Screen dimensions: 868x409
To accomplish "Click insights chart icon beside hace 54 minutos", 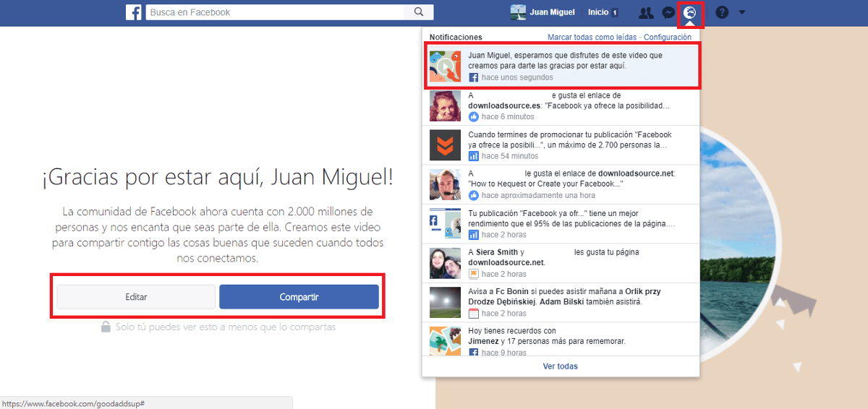I will (474, 155).
